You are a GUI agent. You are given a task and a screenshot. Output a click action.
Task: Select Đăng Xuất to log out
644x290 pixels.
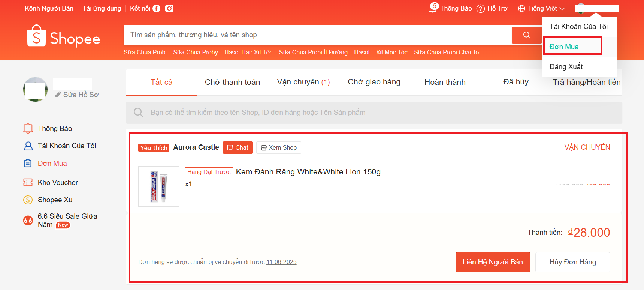(566, 66)
